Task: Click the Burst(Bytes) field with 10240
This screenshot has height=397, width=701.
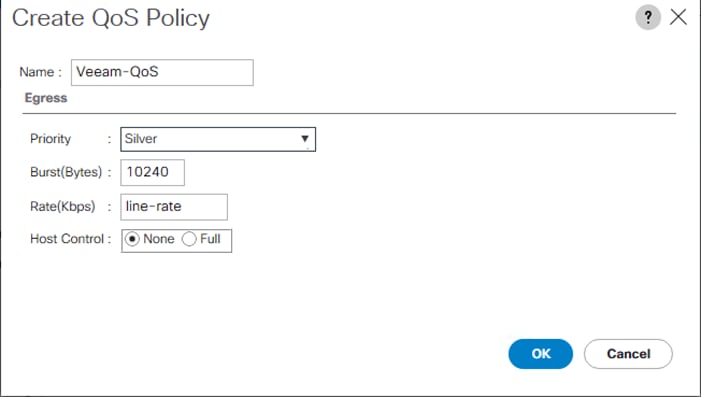Action: [x=152, y=172]
